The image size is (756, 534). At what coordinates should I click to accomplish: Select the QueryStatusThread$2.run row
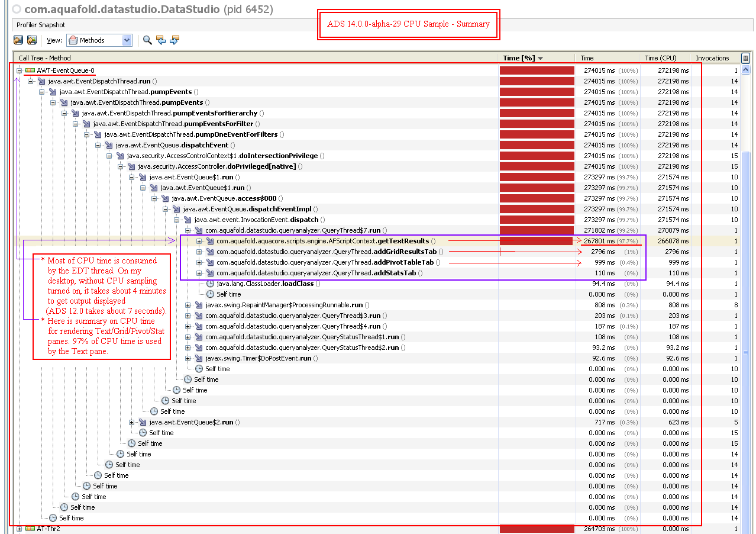point(376,348)
